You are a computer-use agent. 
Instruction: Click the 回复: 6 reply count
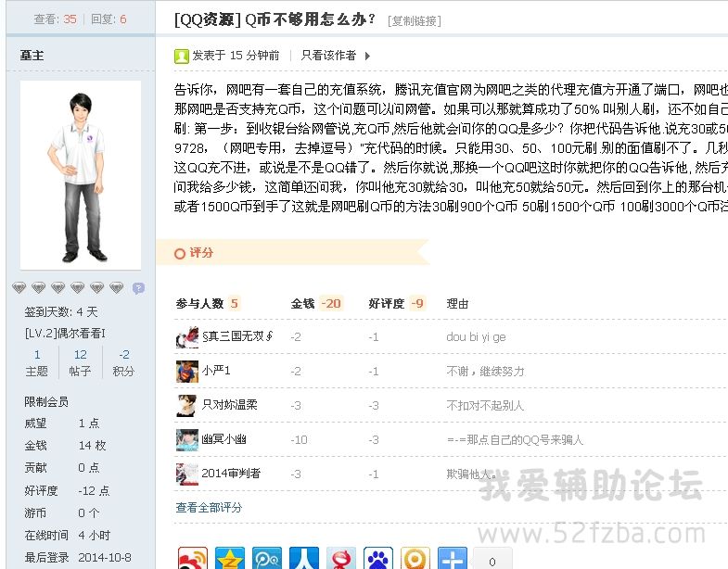click(x=109, y=19)
